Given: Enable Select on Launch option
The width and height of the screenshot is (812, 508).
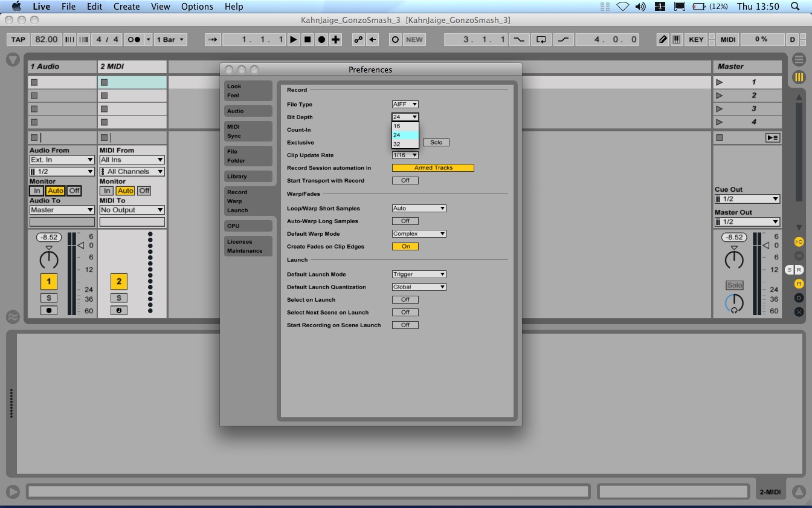Looking at the screenshot, I should coord(405,299).
